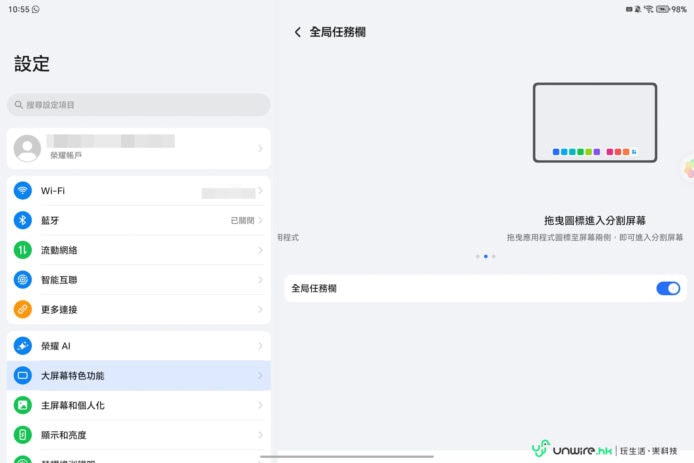Disable the 全局任務欄 toggle switch
The height and width of the screenshot is (463, 694).
(x=667, y=288)
